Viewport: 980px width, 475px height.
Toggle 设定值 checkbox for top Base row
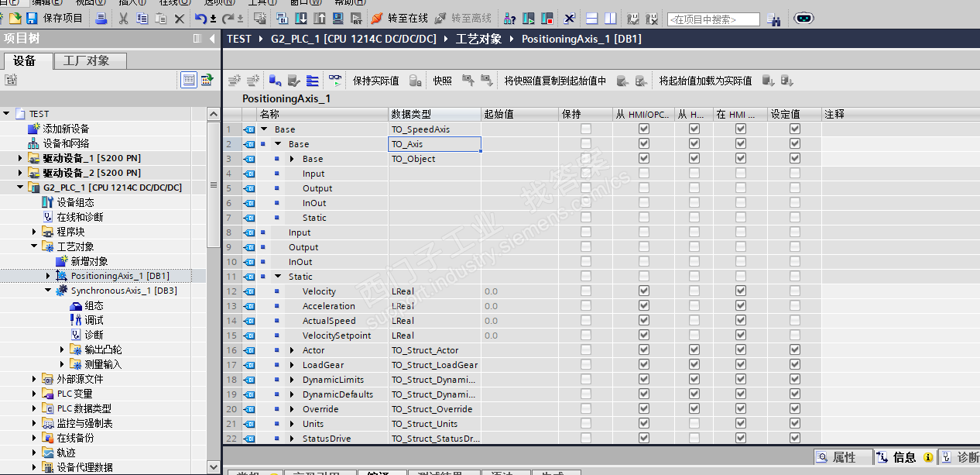click(x=795, y=129)
